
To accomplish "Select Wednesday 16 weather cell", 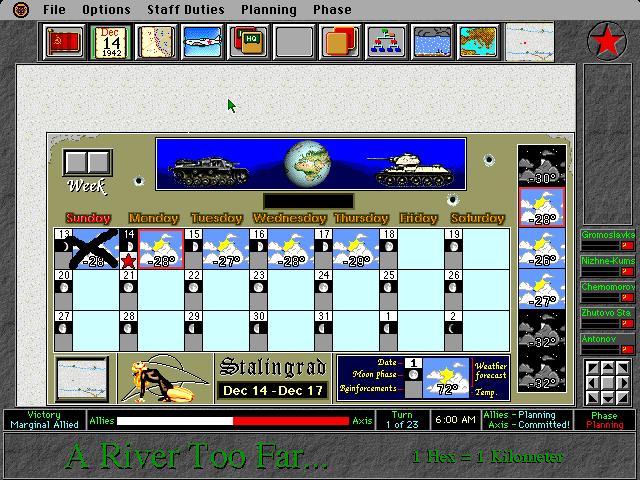I will pos(291,249).
